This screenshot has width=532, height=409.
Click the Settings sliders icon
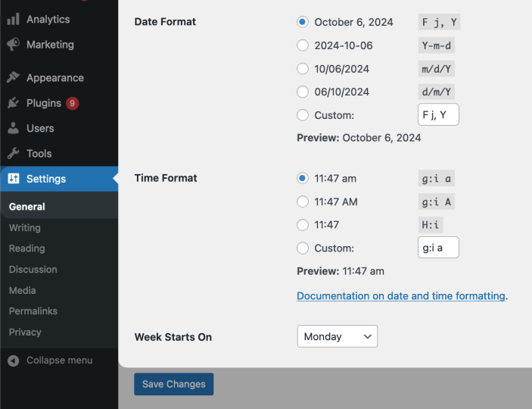coord(14,179)
